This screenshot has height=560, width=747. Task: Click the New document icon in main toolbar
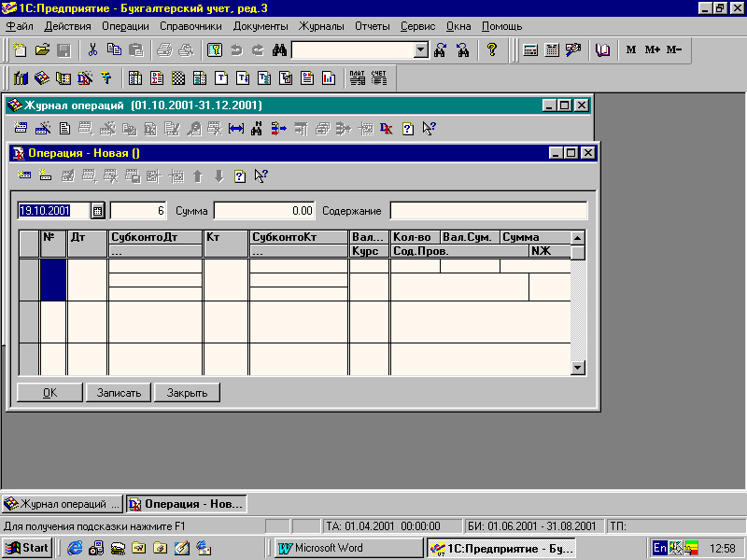pyautogui.click(x=20, y=49)
